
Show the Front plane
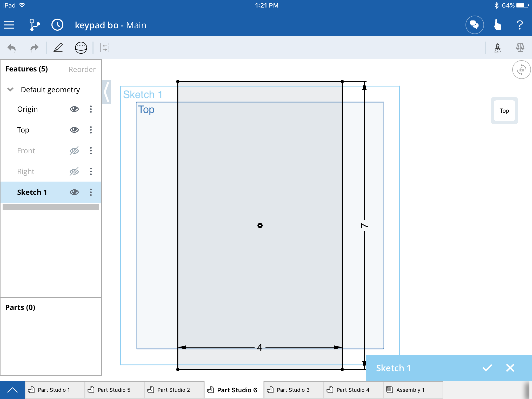point(74,151)
